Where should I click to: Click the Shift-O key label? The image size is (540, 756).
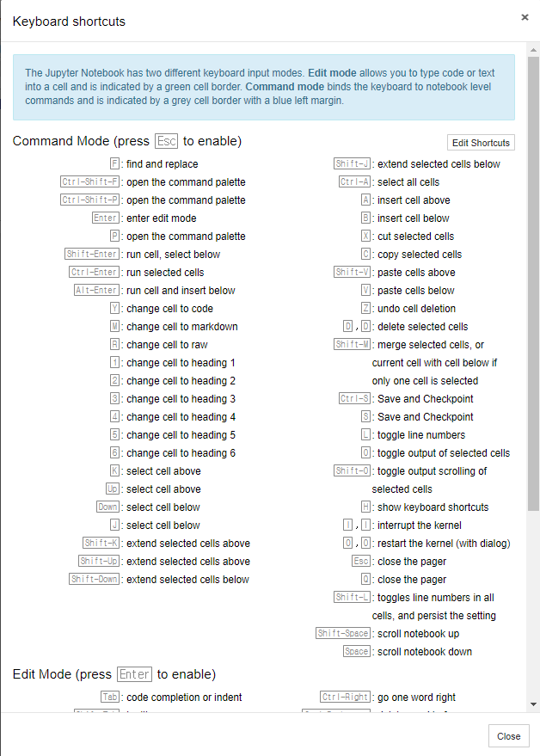click(x=353, y=470)
